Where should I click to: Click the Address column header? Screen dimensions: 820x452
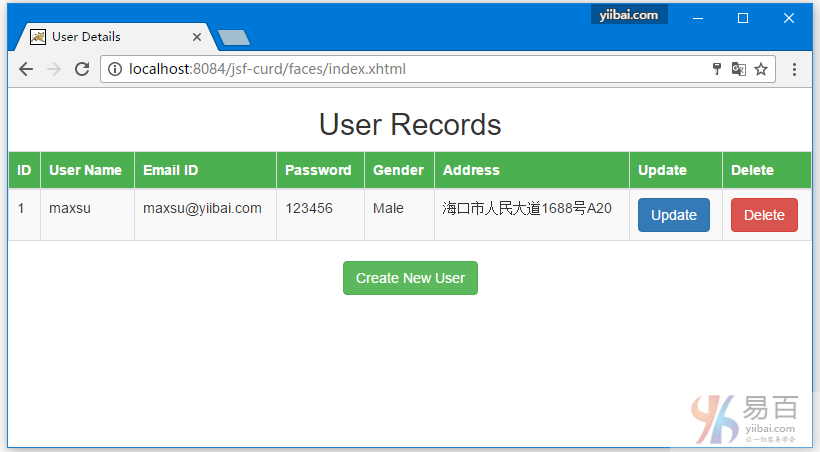point(471,170)
